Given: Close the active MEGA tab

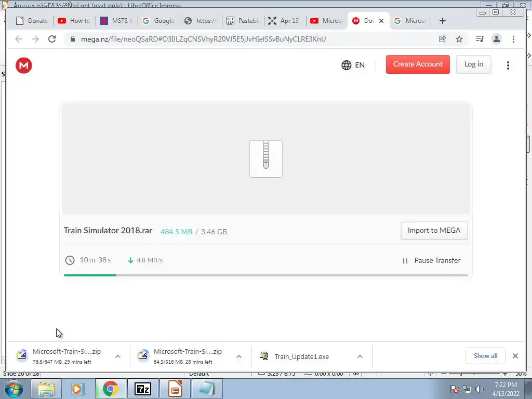Looking at the screenshot, I should [x=381, y=21].
